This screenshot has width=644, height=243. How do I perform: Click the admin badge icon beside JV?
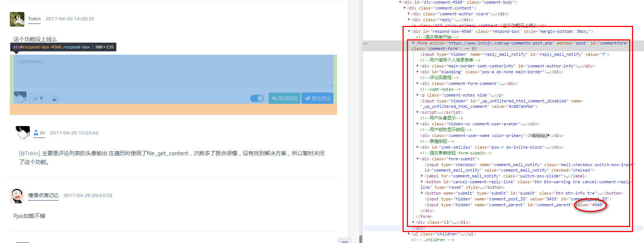point(36,133)
